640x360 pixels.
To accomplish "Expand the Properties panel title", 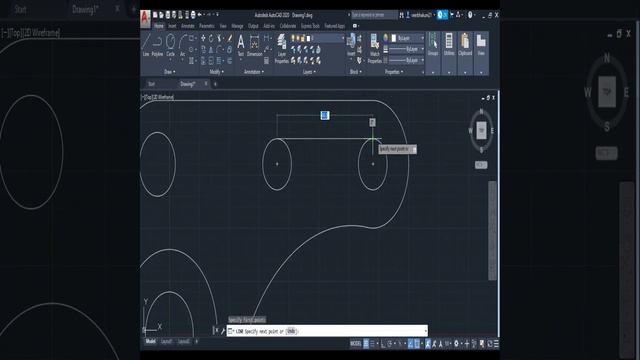I will 394,72.
